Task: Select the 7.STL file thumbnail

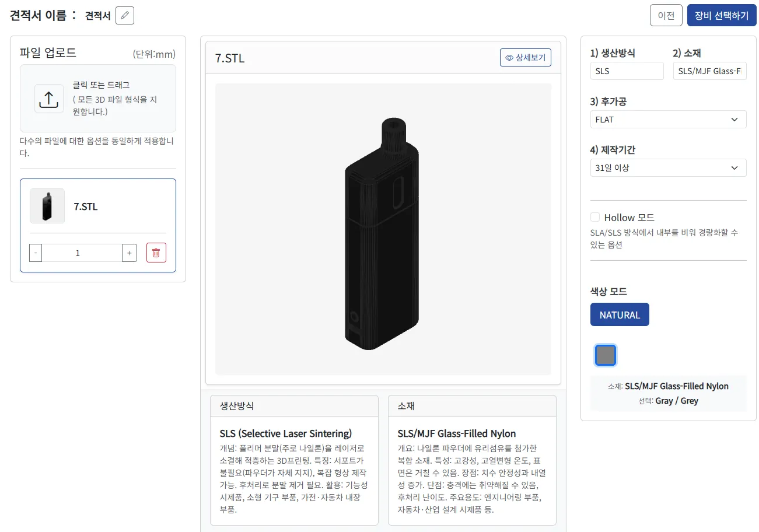Action: (x=47, y=206)
